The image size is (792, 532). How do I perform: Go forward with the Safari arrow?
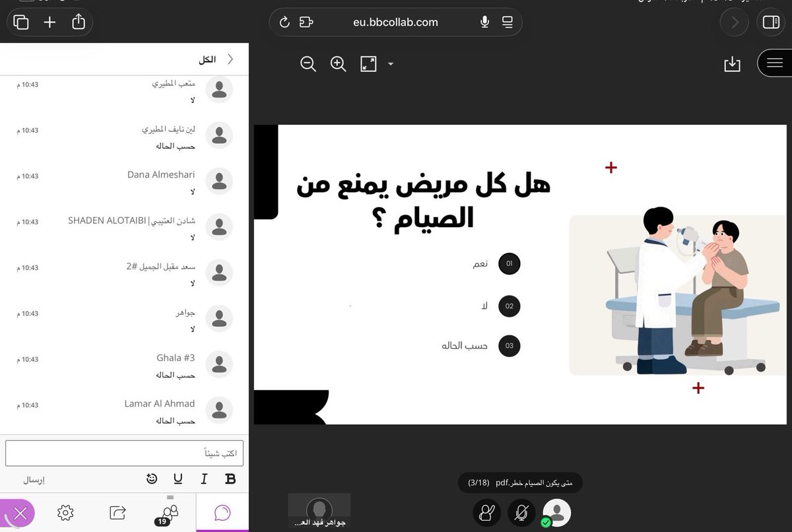pos(734,22)
